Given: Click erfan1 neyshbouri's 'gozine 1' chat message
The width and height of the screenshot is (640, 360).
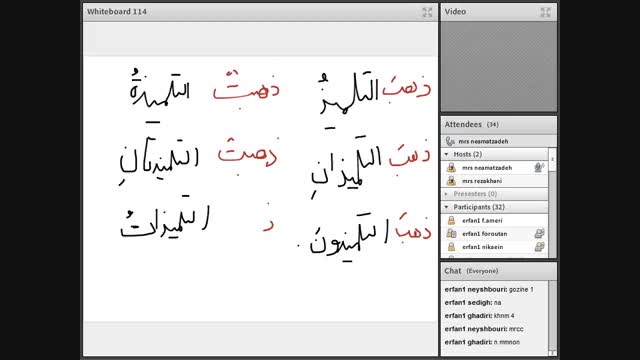Looking at the screenshot, I should [x=489, y=289].
